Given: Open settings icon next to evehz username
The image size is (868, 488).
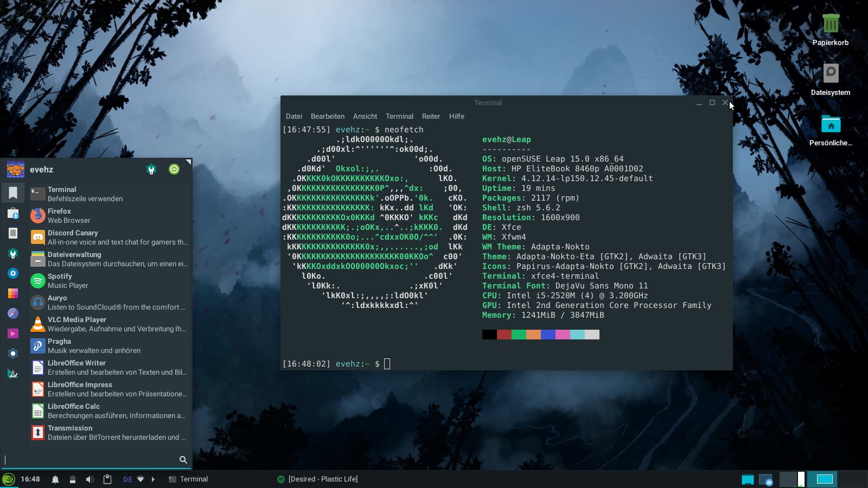Looking at the screenshot, I should tap(151, 170).
